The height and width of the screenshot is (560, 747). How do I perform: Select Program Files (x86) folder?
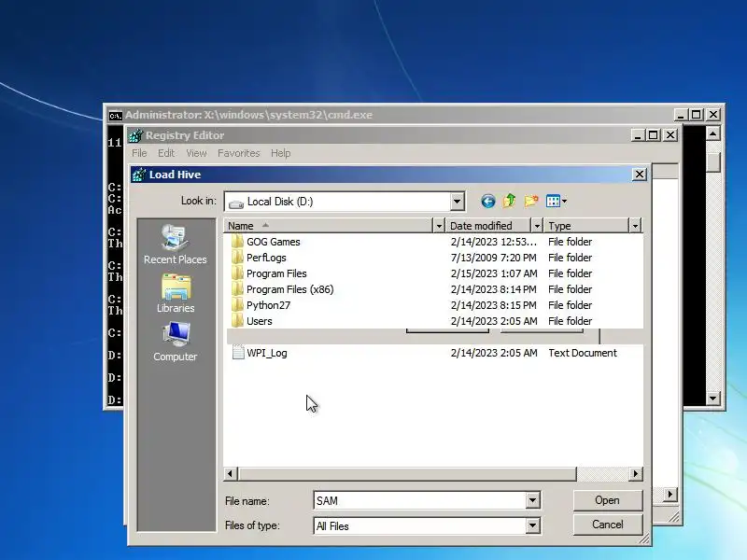click(283, 289)
